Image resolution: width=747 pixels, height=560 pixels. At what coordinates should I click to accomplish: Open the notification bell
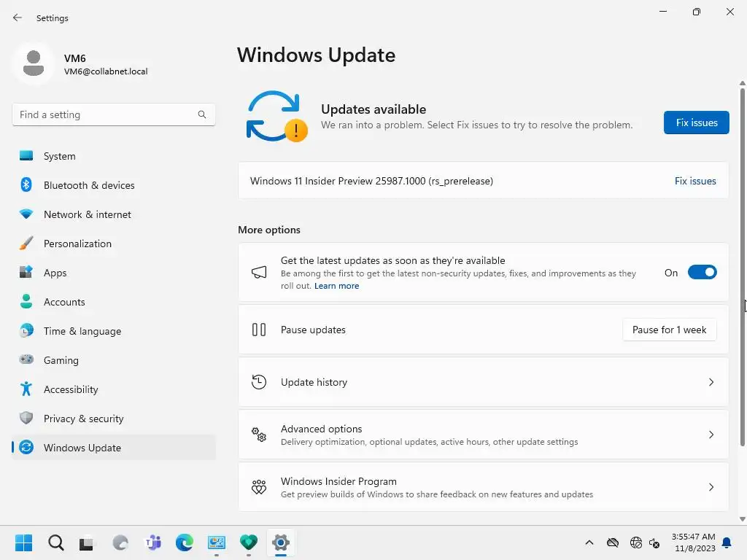tap(727, 542)
